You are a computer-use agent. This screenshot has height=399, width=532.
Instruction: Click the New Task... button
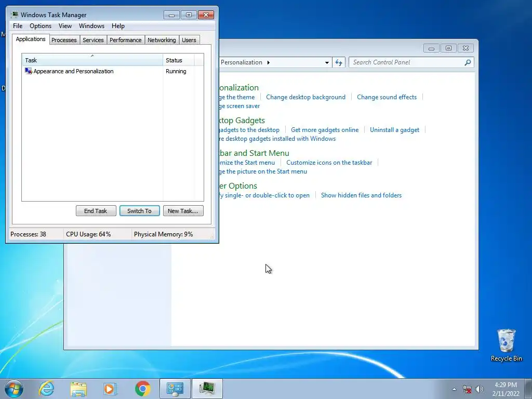(183, 211)
